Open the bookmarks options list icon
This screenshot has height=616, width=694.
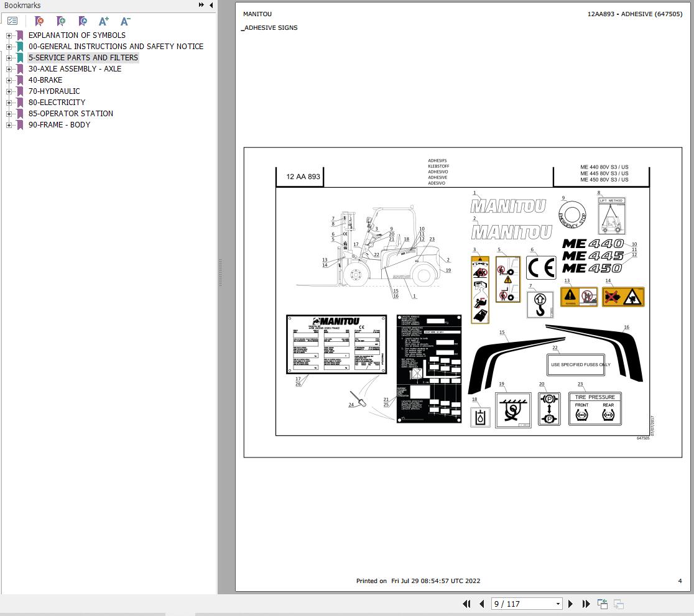point(12,21)
